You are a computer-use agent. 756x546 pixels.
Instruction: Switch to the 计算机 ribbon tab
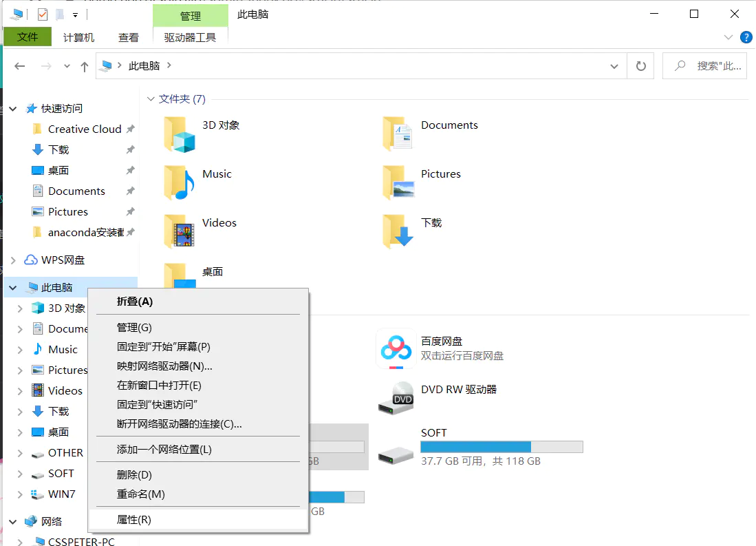click(x=78, y=37)
